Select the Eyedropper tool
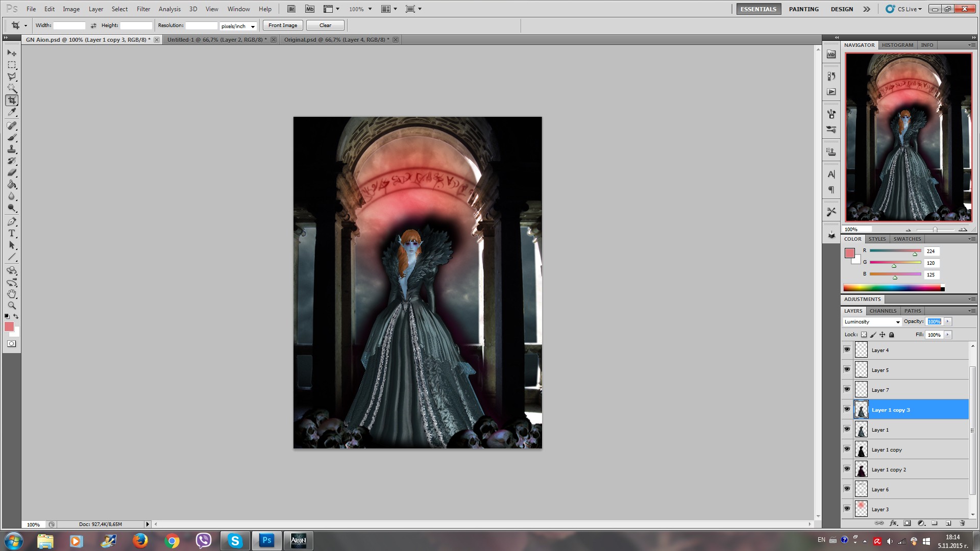The image size is (980, 551). tap(12, 112)
